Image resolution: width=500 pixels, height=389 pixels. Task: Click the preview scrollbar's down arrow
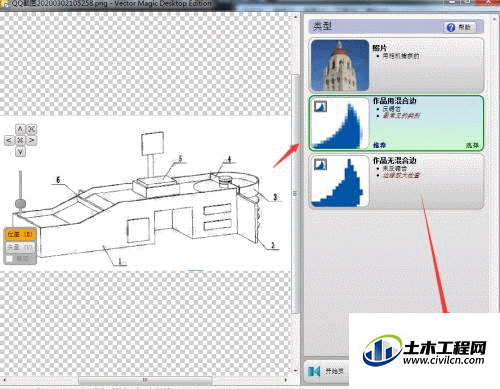295,371
